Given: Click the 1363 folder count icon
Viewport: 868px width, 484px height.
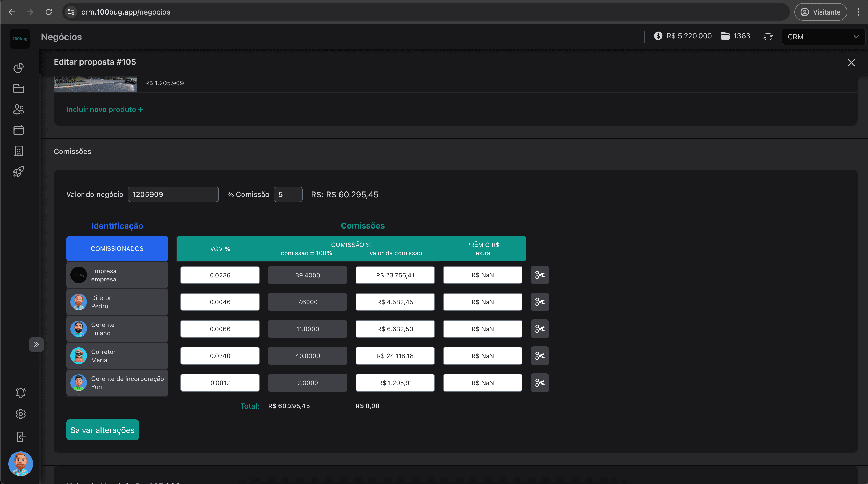Looking at the screenshot, I should [x=725, y=36].
